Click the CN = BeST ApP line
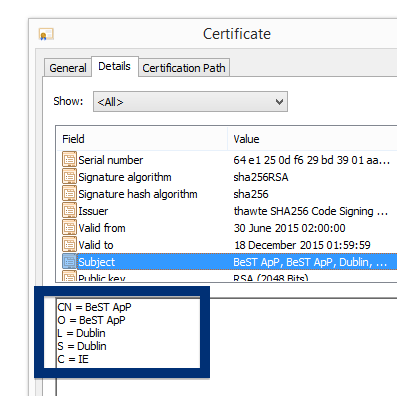This screenshot has width=397, height=396. point(94,307)
